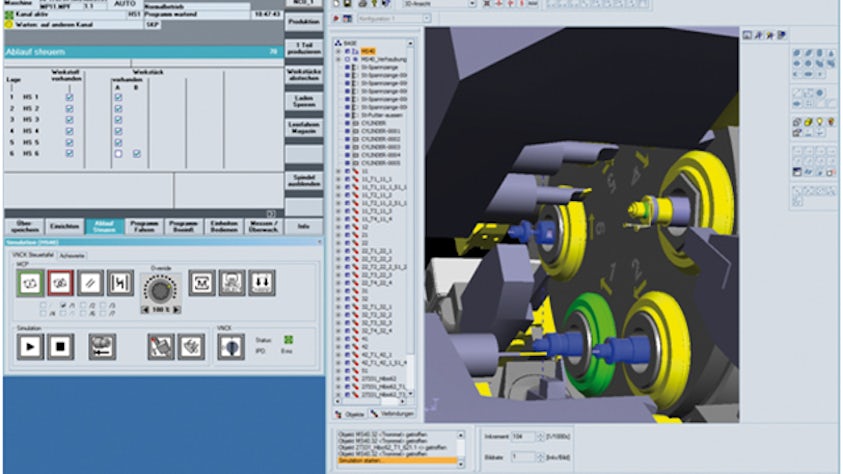The width and height of the screenshot is (843, 474).
Task: Toggle Werkstoff vorhanden checkbox for HS 1
Action: [x=69, y=97]
